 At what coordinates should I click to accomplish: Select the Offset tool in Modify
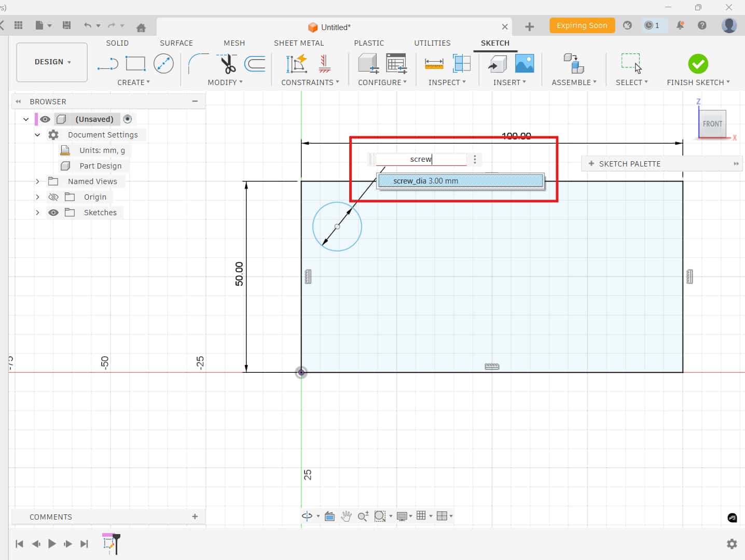tap(255, 64)
